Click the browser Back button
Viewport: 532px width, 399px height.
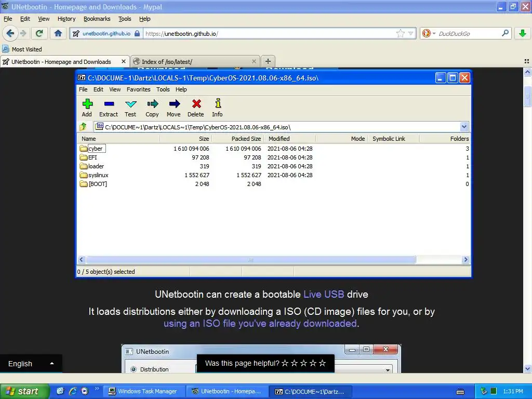[x=10, y=33]
